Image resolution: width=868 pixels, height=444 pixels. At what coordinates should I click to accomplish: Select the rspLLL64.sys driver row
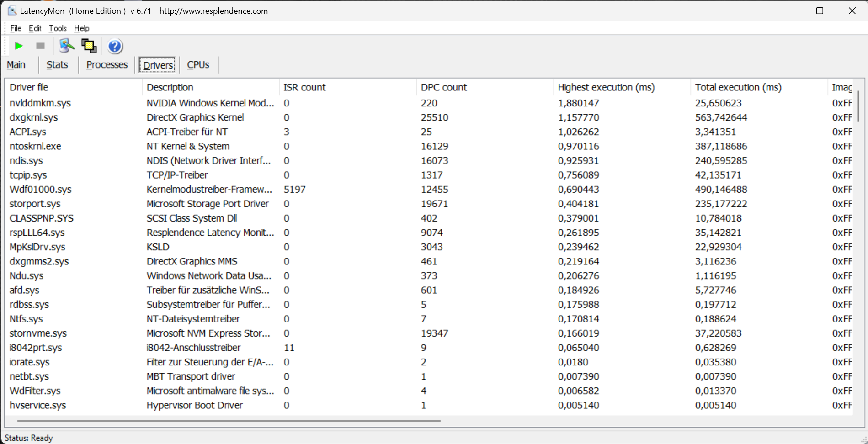tap(429, 233)
